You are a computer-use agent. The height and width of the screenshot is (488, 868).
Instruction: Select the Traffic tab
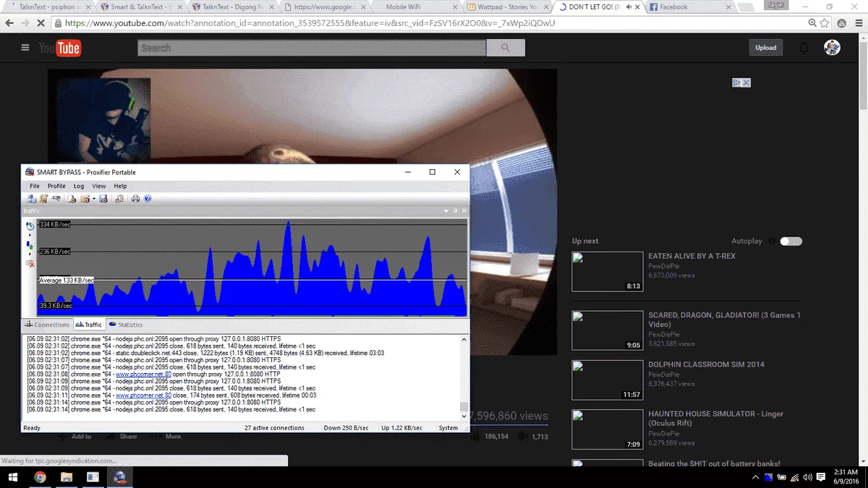pos(89,325)
